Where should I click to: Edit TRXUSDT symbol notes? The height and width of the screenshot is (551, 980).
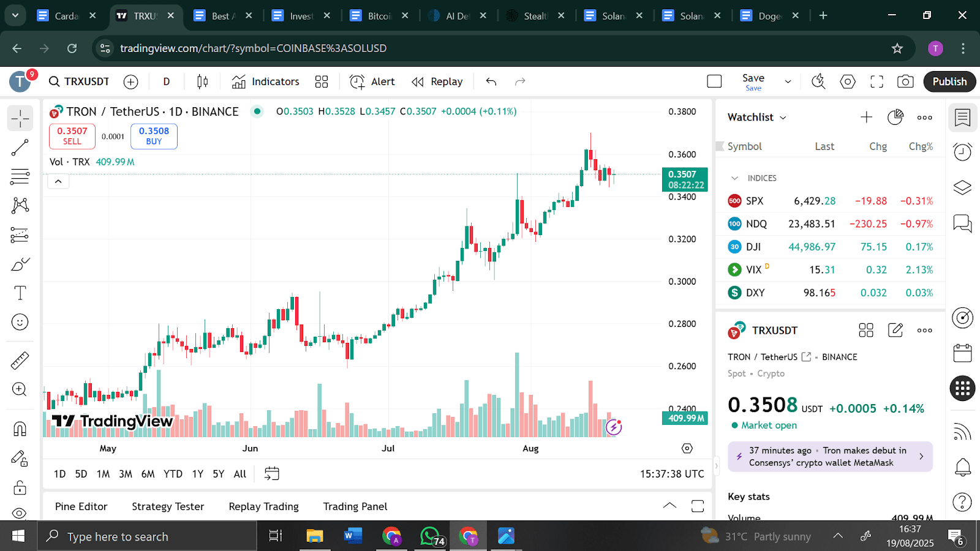[x=895, y=330]
